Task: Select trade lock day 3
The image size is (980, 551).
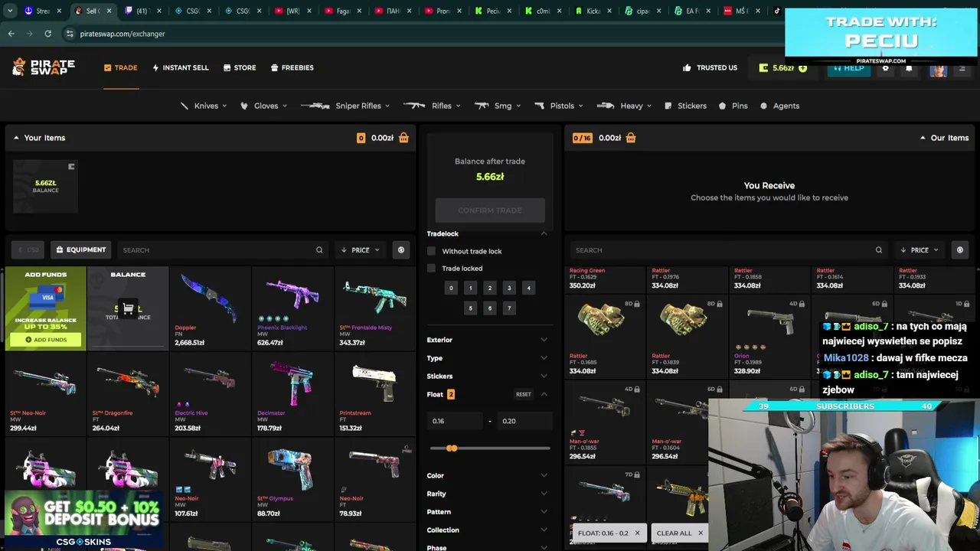Action: pyautogui.click(x=509, y=288)
